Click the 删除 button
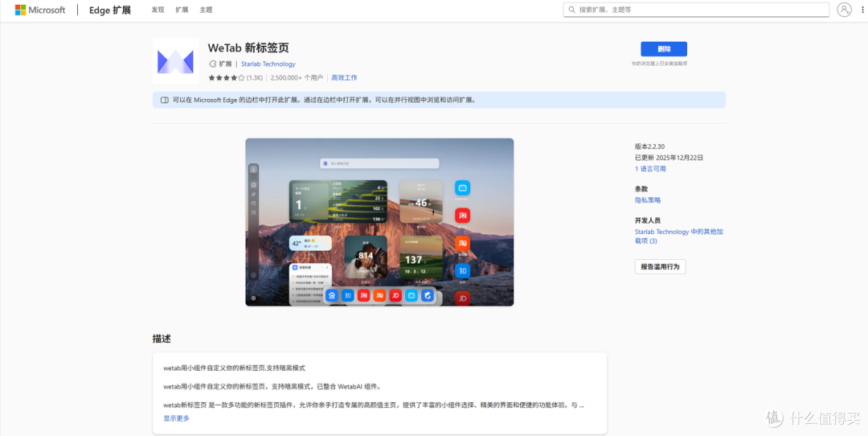This screenshot has width=868, height=436. 664,49
